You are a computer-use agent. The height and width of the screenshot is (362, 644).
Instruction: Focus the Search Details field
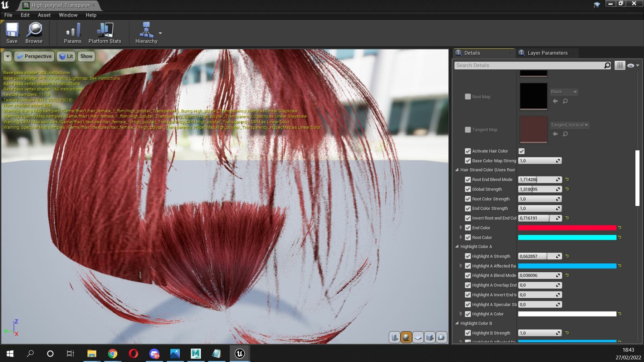529,65
